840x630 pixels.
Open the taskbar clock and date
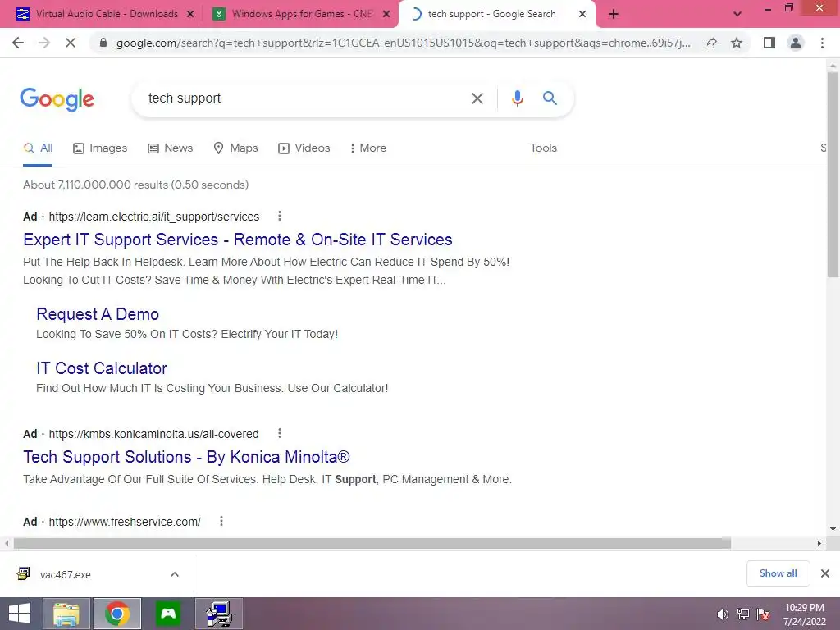pyautogui.click(x=804, y=614)
